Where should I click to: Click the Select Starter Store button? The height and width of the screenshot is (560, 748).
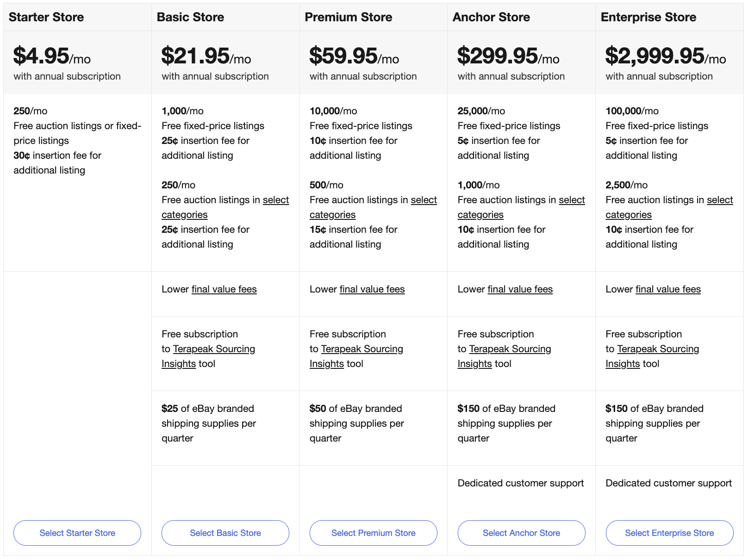pos(77,533)
